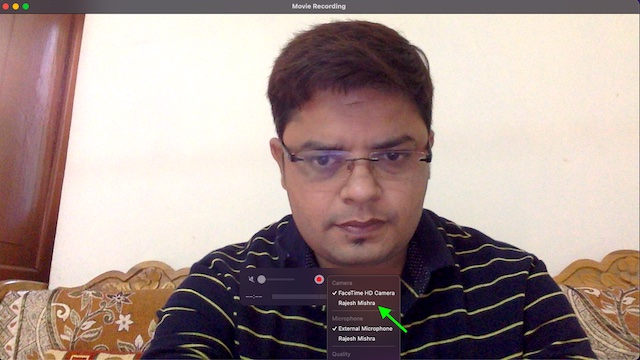Click the checkmark beside External Microphone
The height and width of the screenshot is (360, 640).
tap(334, 329)
